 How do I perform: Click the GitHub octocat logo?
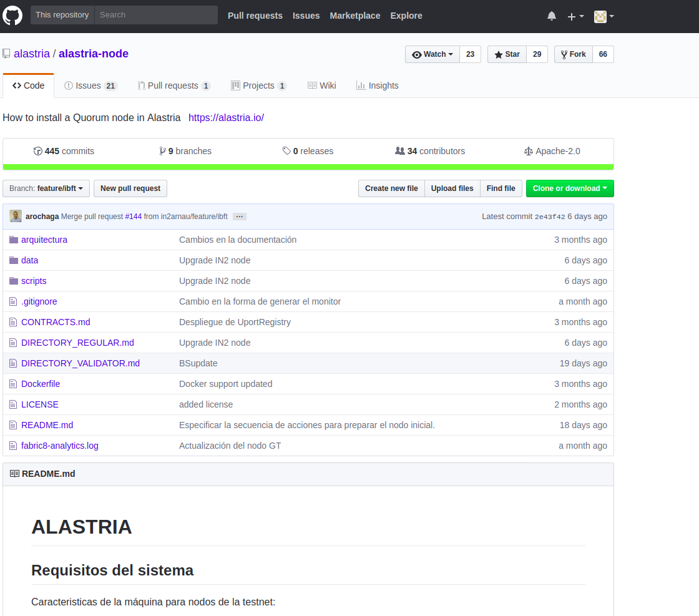point(12,16)
